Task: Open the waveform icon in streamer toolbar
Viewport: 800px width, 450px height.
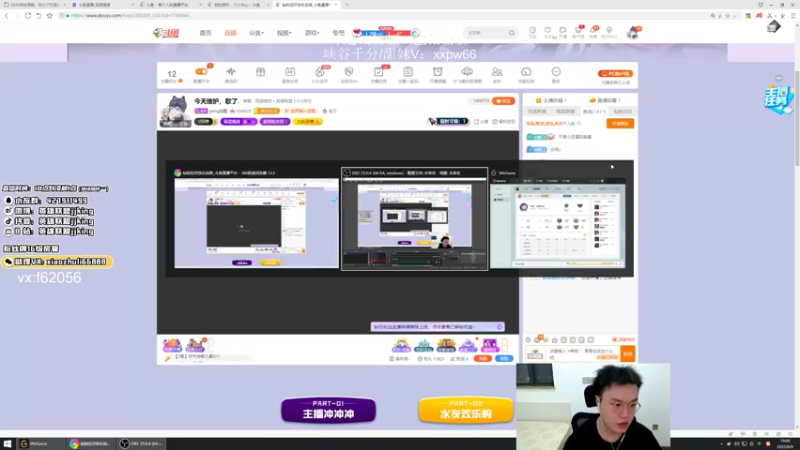Action: [x=231, y=72]
